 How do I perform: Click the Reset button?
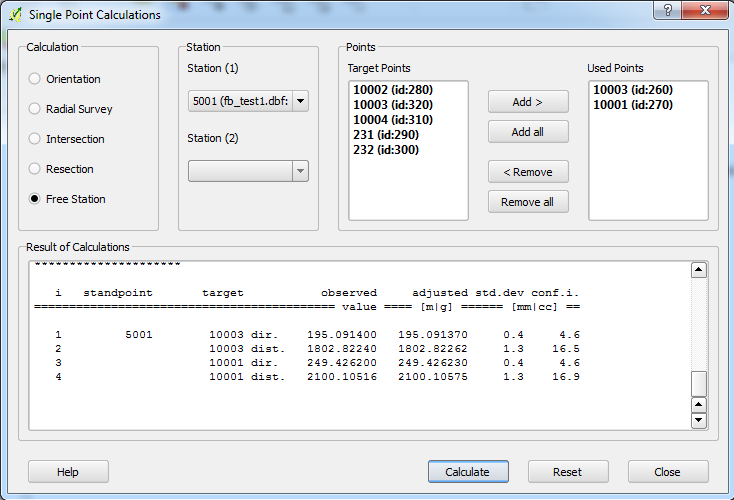568,472
